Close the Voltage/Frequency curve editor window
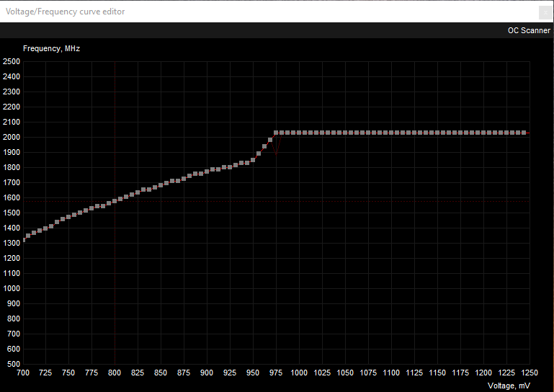Viewport: 554px width, 392px height. click(545, 12)
